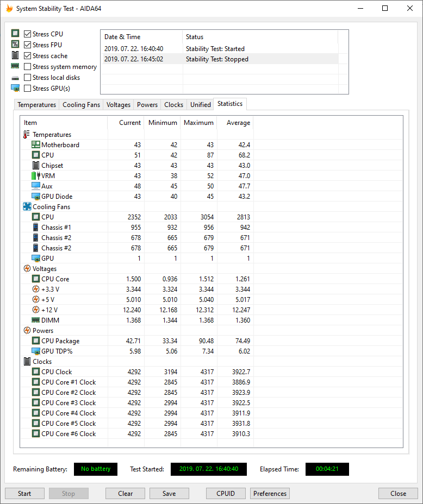Click the CPU Package chip icon

pos(36,341)
